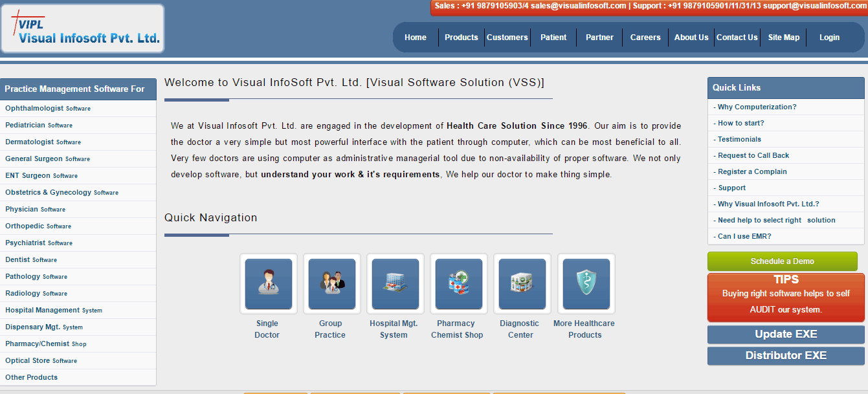Screen dimensions: 868x394
Task: Open Pharmacy Chemist Shop icon
Action: [x=459, y=284]
